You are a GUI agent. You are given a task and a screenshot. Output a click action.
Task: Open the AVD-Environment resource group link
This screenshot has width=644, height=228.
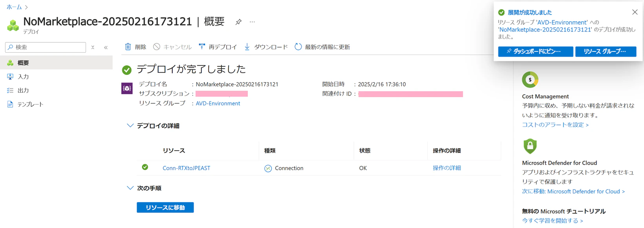[x=218, y=103]
